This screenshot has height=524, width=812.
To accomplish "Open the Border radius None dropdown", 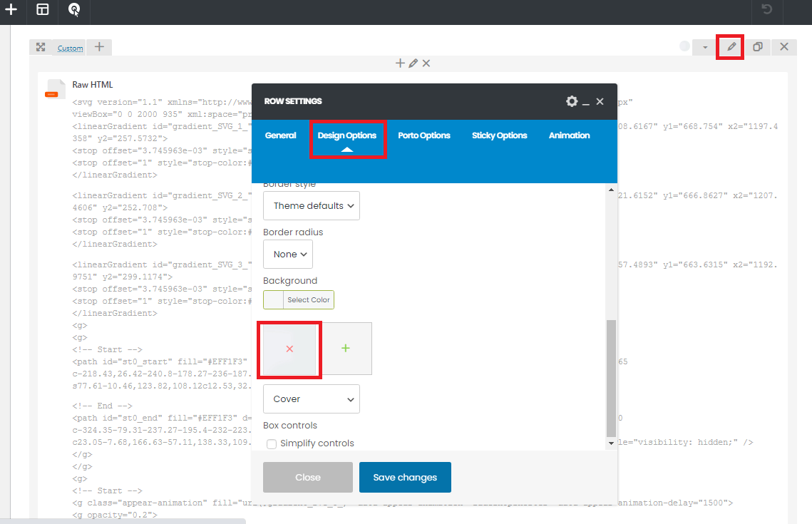I will [288, 255].
